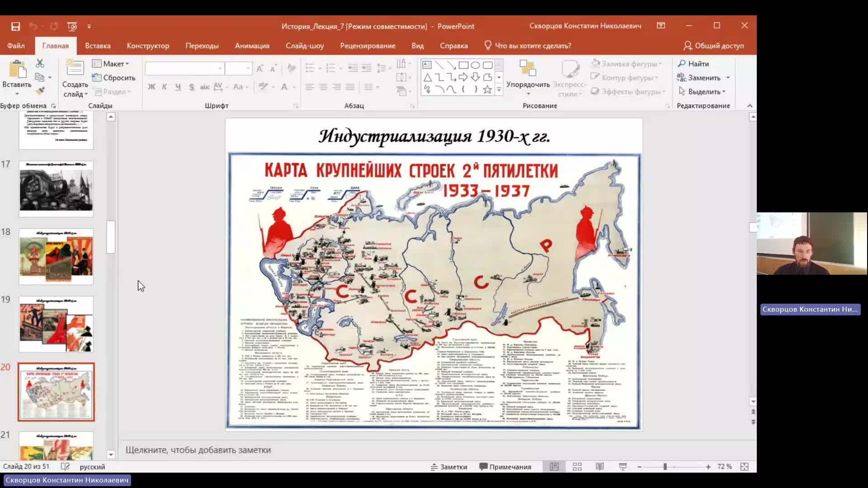Cut selection with scissors icon

click(x=40, y=63)
